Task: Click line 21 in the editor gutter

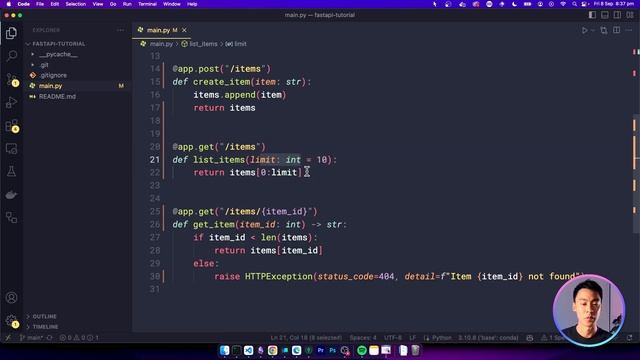Action: pos(154,160)
